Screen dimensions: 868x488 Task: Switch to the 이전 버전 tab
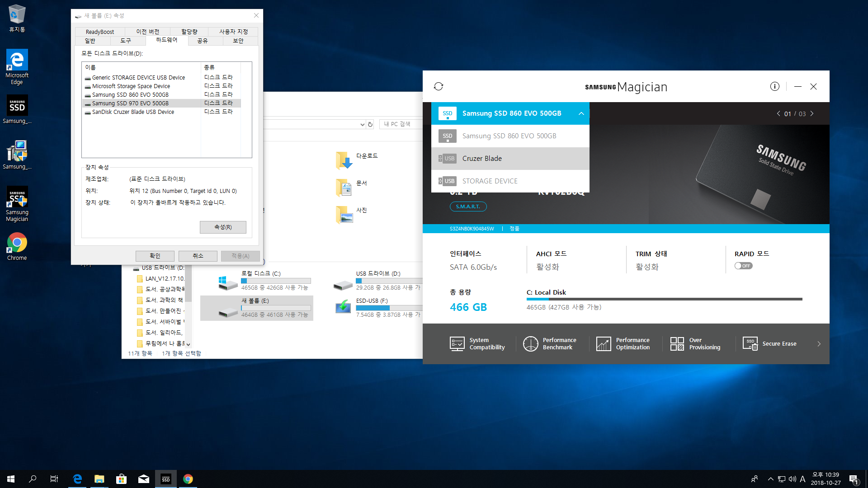point(148,32)
